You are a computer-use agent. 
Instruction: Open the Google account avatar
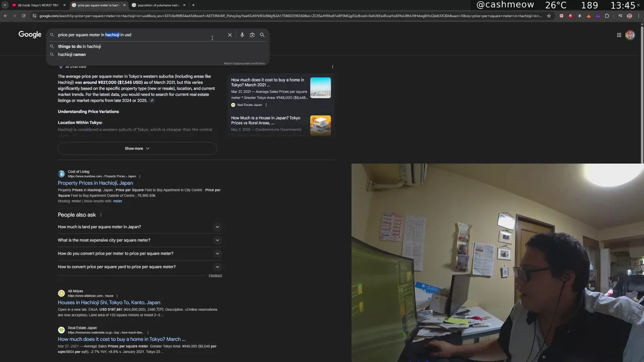[x=630, y=35]
